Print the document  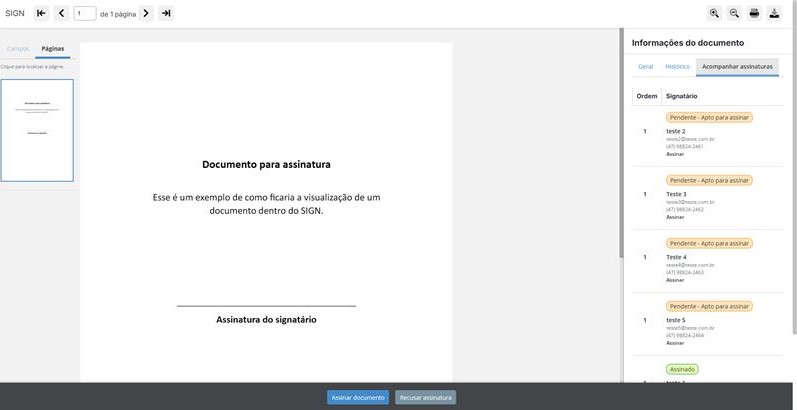coord(754,13)
